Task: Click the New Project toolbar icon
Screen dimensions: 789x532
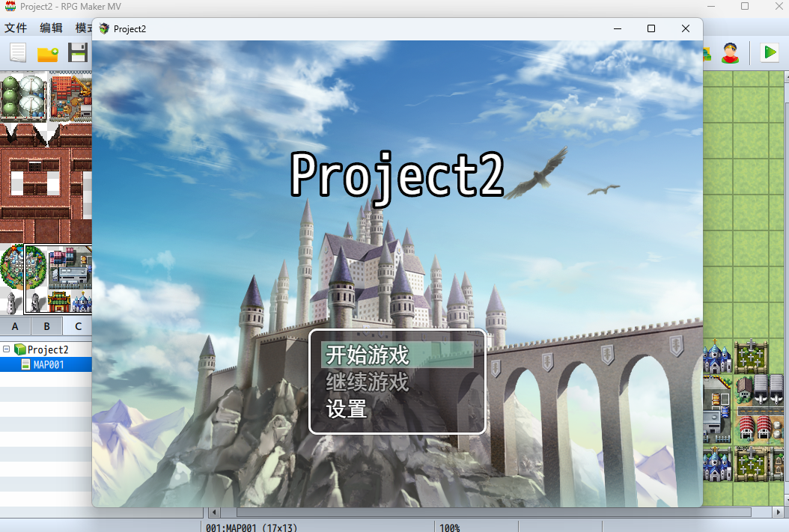Action: click(18, 53)
